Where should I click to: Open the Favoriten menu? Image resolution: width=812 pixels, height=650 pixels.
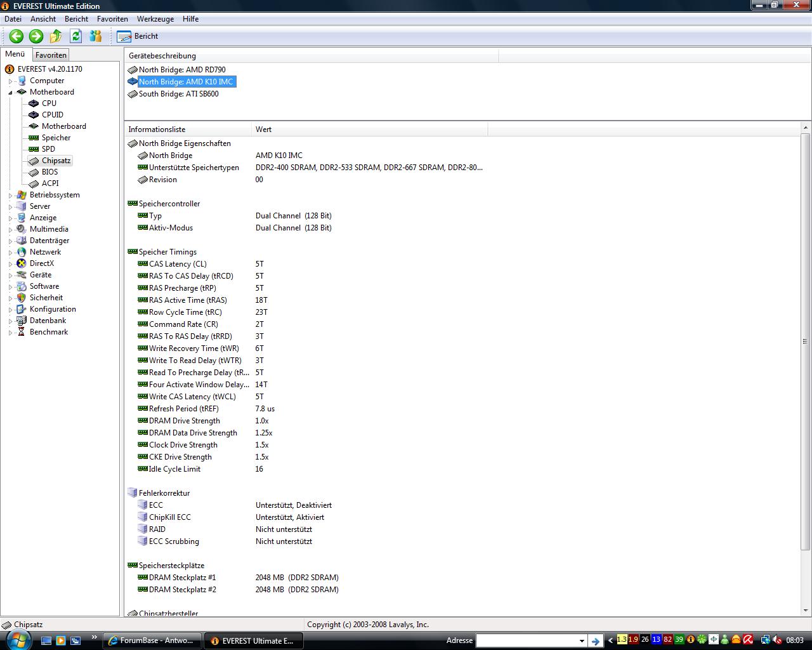pos(112,19)
